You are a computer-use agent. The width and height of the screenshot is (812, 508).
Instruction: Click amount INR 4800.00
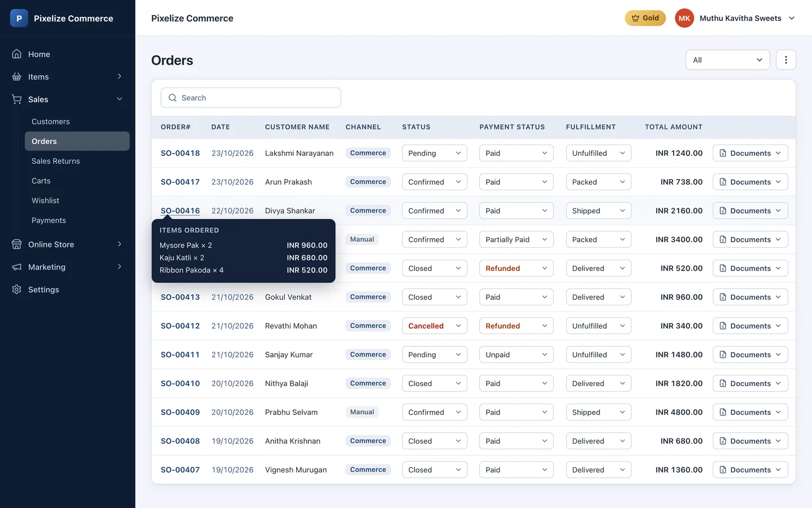coord(679,412)
